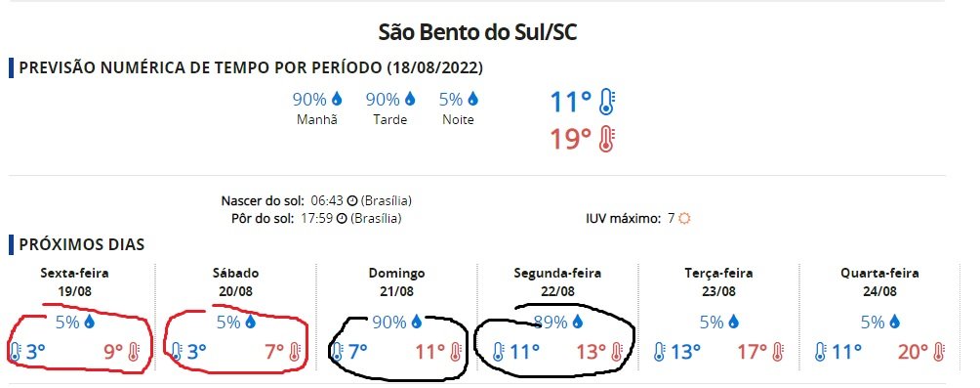Click the Domingo 90% raindrop icon
980x388 pixels.
416,322
